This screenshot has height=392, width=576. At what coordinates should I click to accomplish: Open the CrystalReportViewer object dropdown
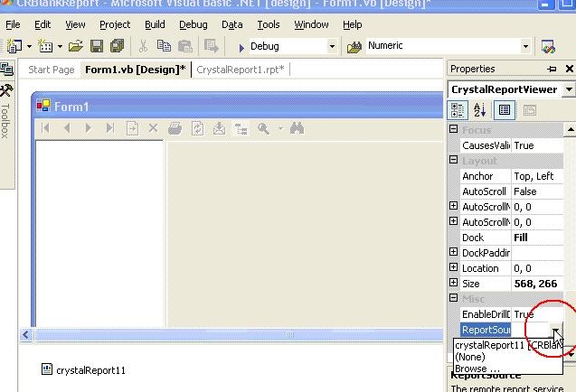(x=568, y=89)
